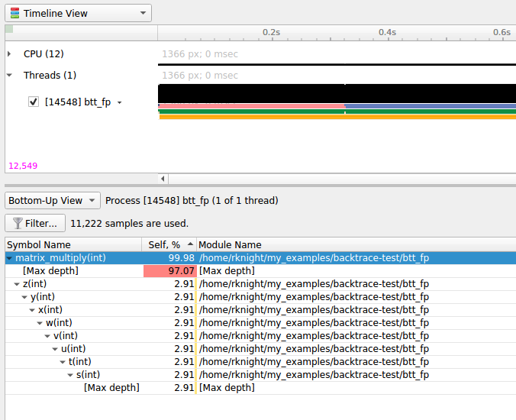Expand the CPU (12) row

pos(9,53)
